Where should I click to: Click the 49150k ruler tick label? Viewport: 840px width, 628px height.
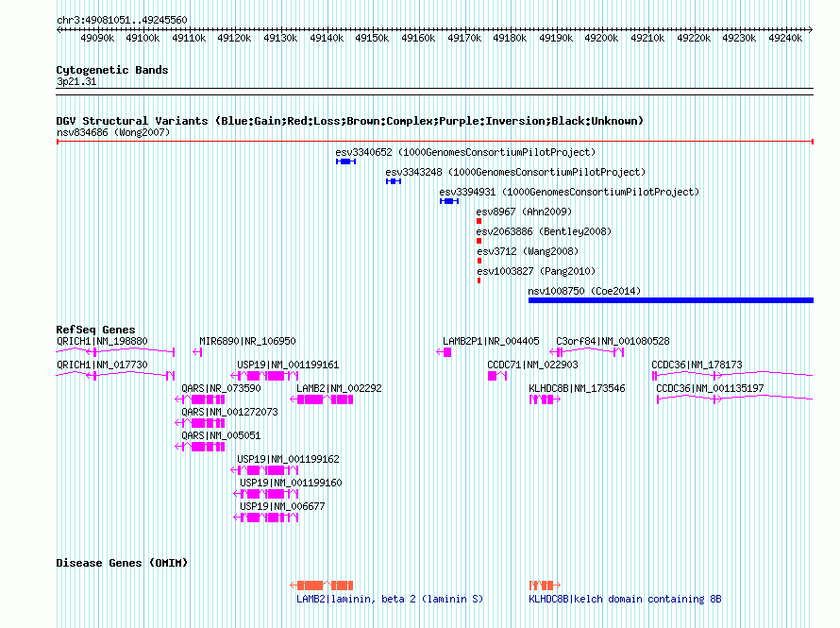coord(372,38)
